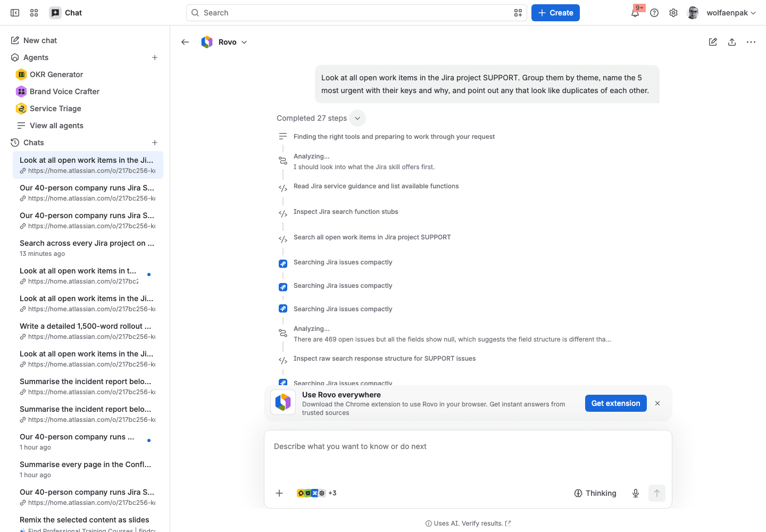Click the search bar filter icon
This screenshot has width=766, height=532.
pos(518,13)
